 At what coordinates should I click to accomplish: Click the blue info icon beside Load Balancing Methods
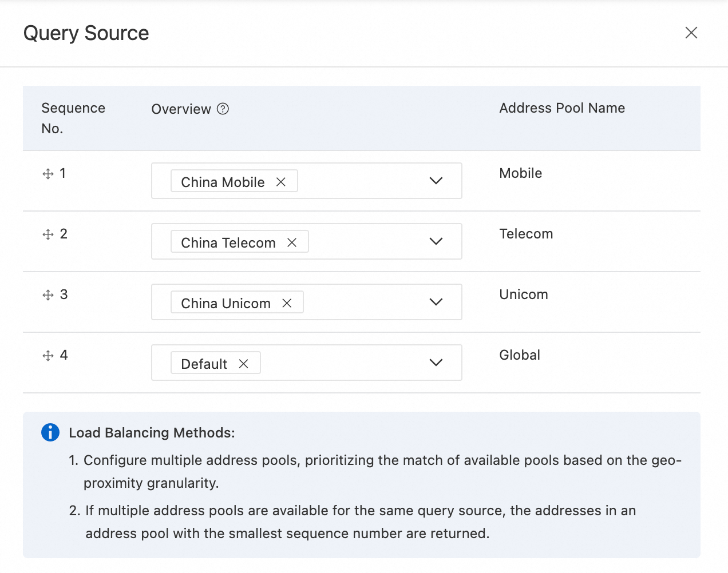click(x=50, y=432)
